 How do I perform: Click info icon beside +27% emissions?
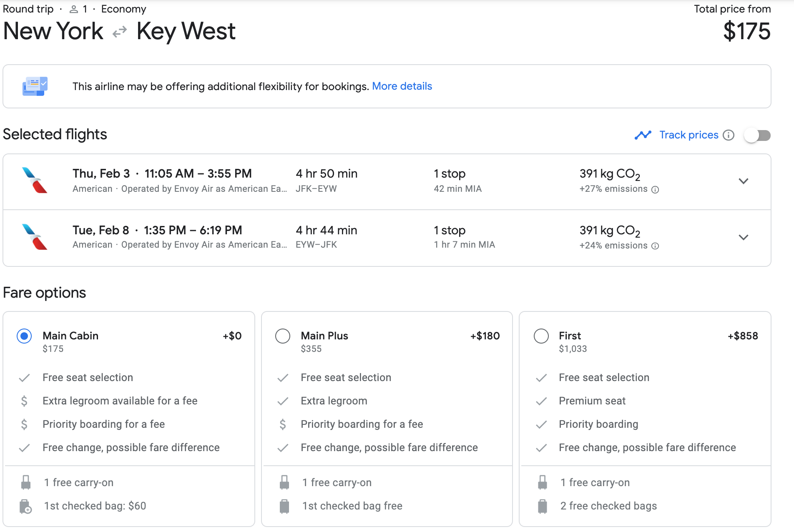pyautogui.click(x=655, y=190)
